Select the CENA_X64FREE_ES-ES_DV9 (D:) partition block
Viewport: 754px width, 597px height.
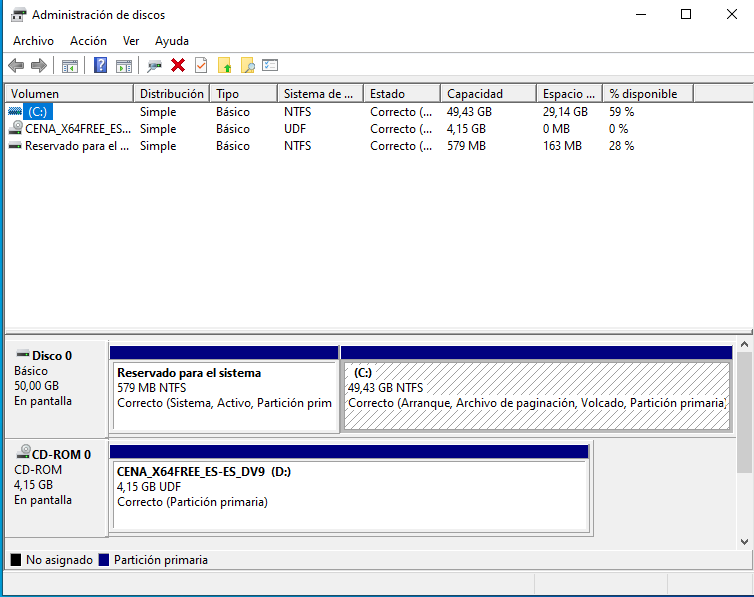click(348, 494)
